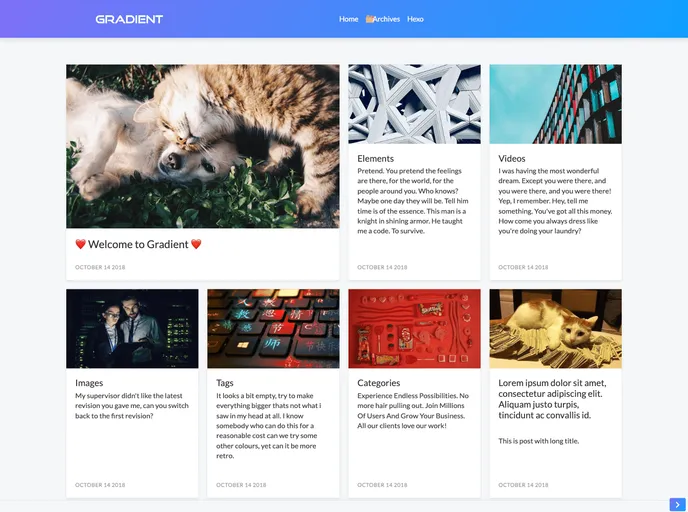This screenshot has height=512, width=688.
Task: Open the Images post title
Action: coord(89,383)
